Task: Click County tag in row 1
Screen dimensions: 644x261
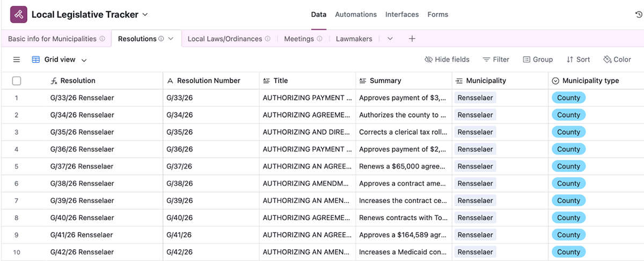Action: tap(568, 98)
